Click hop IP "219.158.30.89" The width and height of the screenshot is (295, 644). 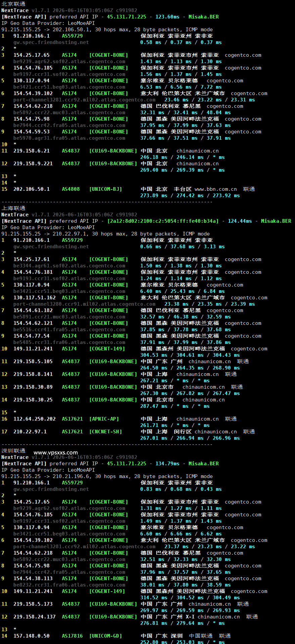tap(33, 387)
